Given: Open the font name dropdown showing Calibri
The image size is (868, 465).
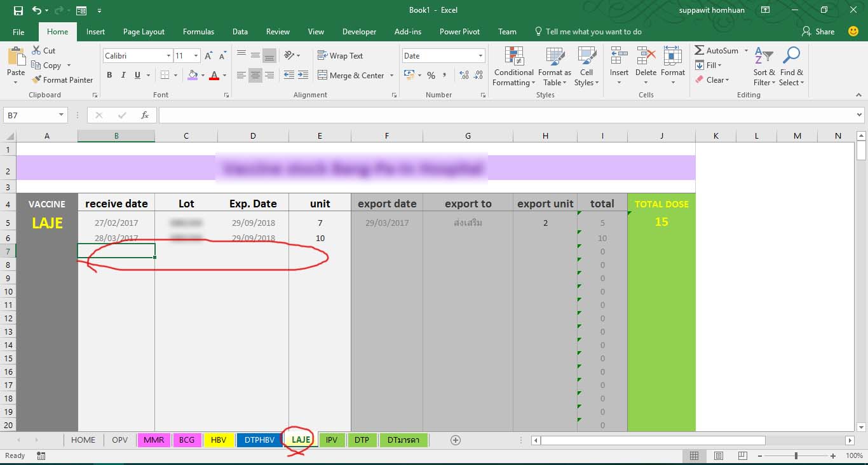Looking at the screenshot, I should click(168, 56).
